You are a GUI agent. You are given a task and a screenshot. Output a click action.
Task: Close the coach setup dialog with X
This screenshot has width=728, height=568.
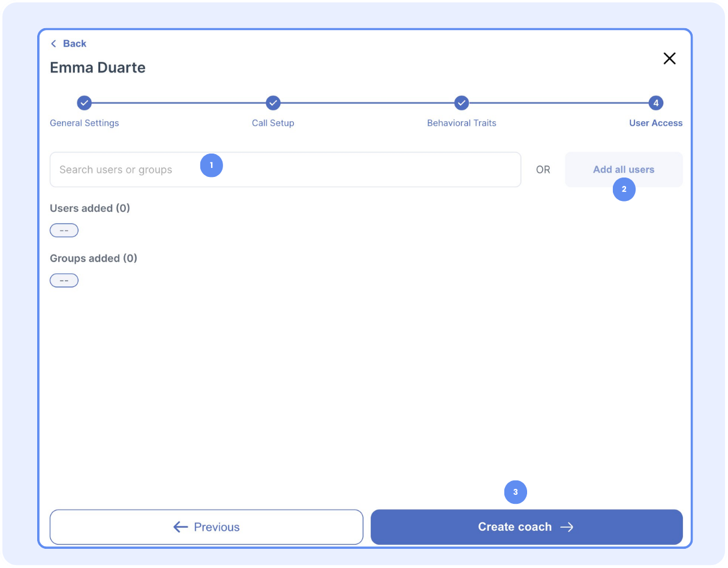coord(669,58)
